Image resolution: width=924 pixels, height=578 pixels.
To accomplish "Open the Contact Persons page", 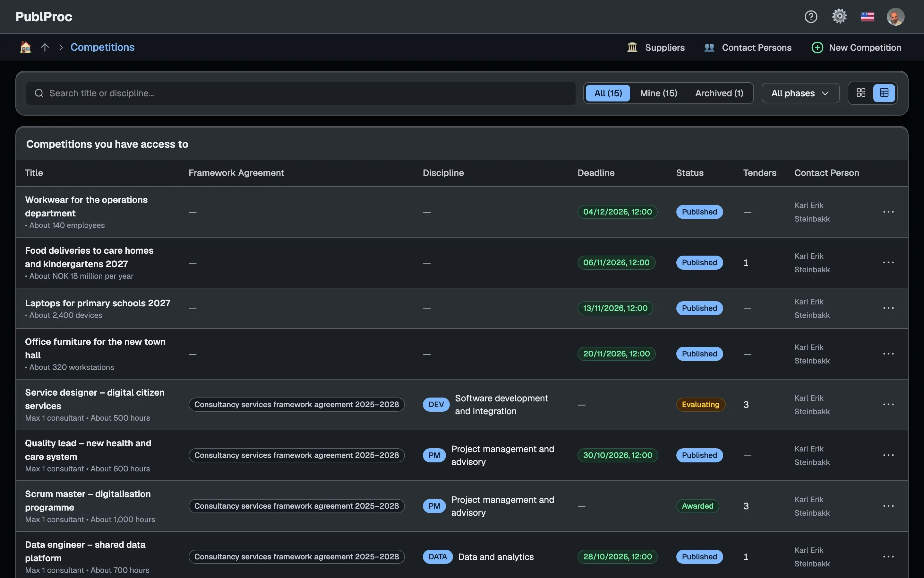I will 748,48.
